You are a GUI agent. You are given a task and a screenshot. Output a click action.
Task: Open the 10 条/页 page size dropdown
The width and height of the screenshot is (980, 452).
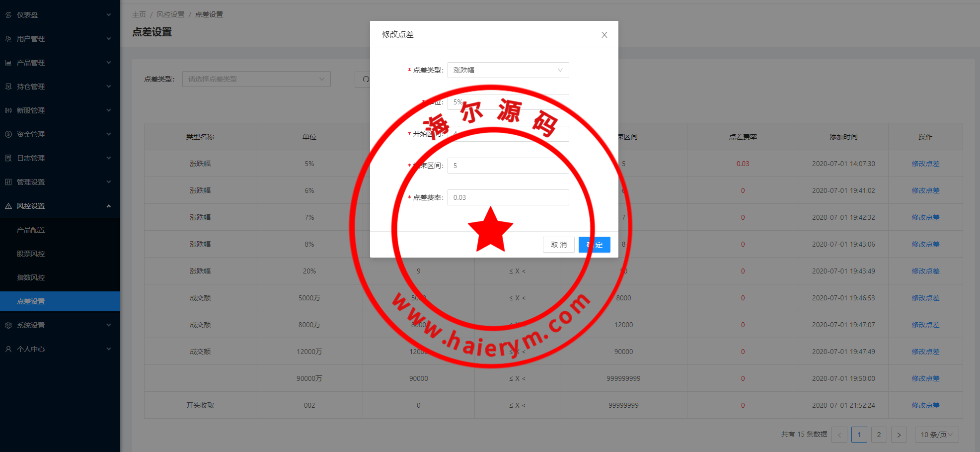[936, 435]
